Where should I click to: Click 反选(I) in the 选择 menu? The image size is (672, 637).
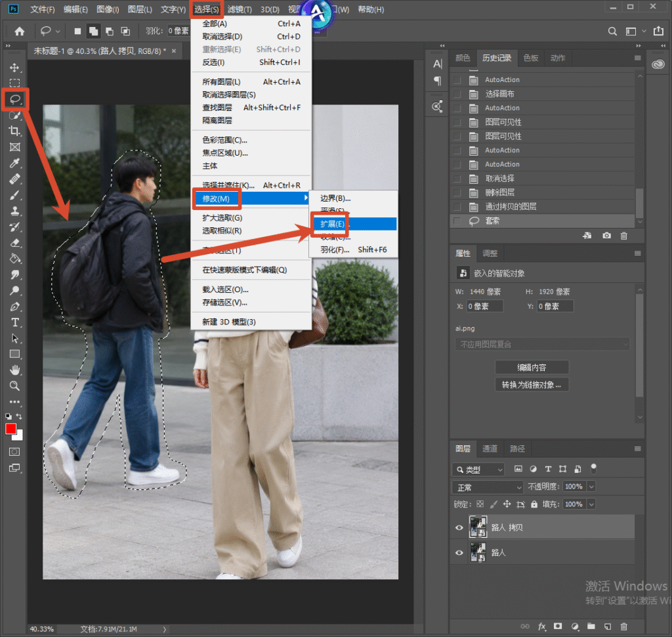251,62
